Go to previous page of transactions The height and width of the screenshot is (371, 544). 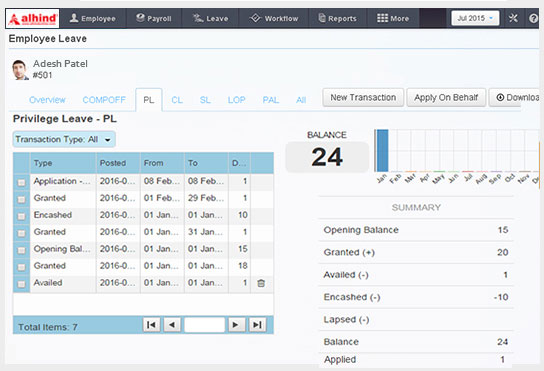point(172,325)
